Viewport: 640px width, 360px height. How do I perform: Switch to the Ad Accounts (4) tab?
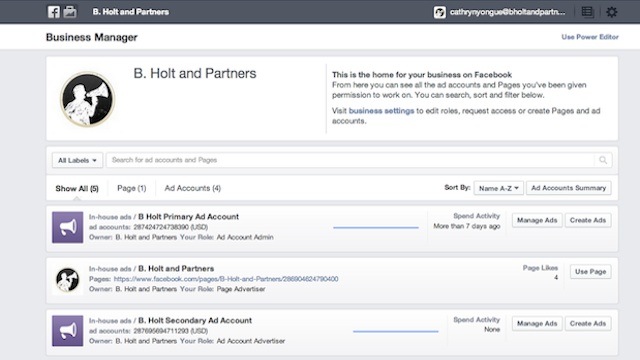(193, 188)
